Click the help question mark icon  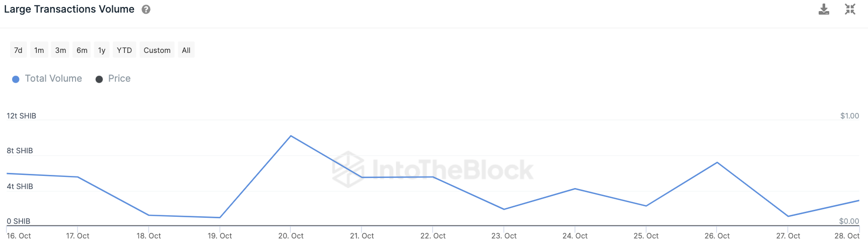pyautogui.click(x=146, y=10)
